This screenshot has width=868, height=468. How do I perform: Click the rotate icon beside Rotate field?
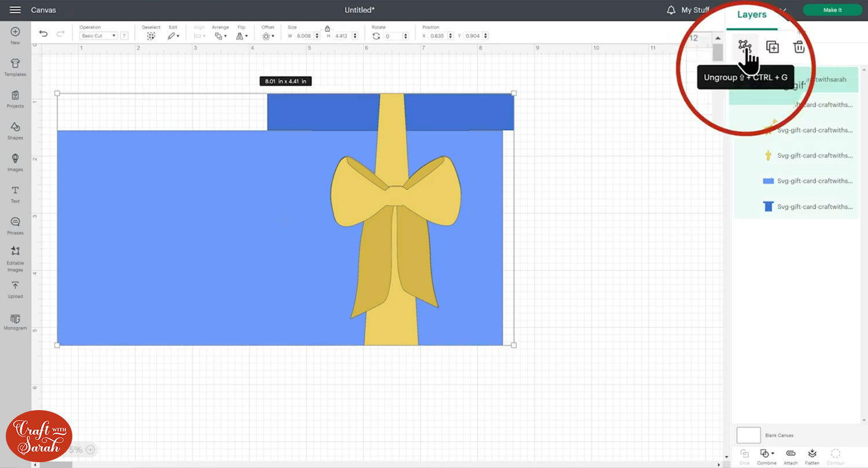coord(376,36)
